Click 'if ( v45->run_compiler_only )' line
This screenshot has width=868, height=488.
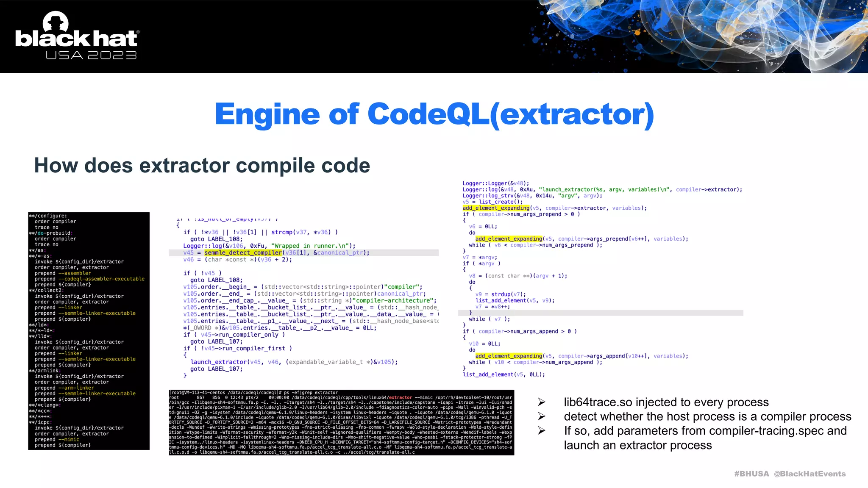tap(234, 335)
